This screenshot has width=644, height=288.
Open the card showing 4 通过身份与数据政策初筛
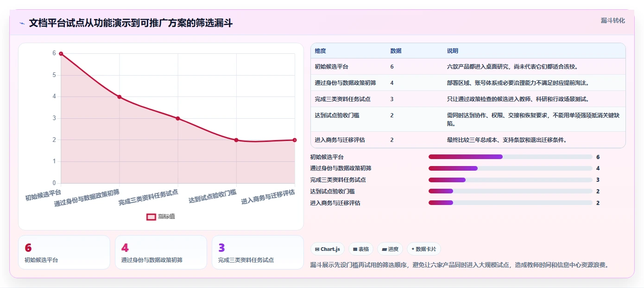[161, 252]
